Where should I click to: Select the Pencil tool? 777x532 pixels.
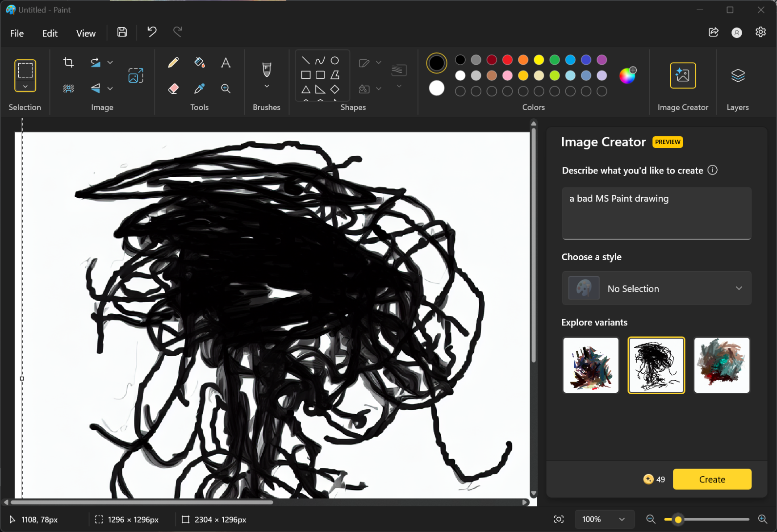tap(173, 62)
